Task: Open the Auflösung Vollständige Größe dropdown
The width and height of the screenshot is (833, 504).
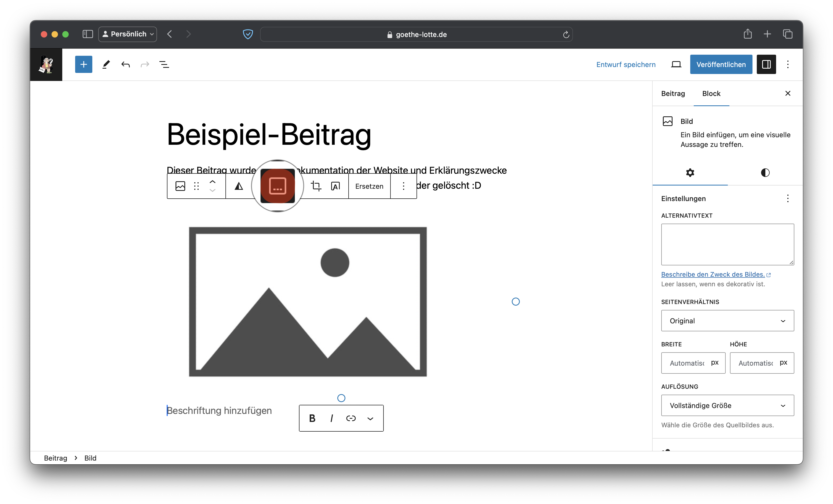Action: [727, 405]
